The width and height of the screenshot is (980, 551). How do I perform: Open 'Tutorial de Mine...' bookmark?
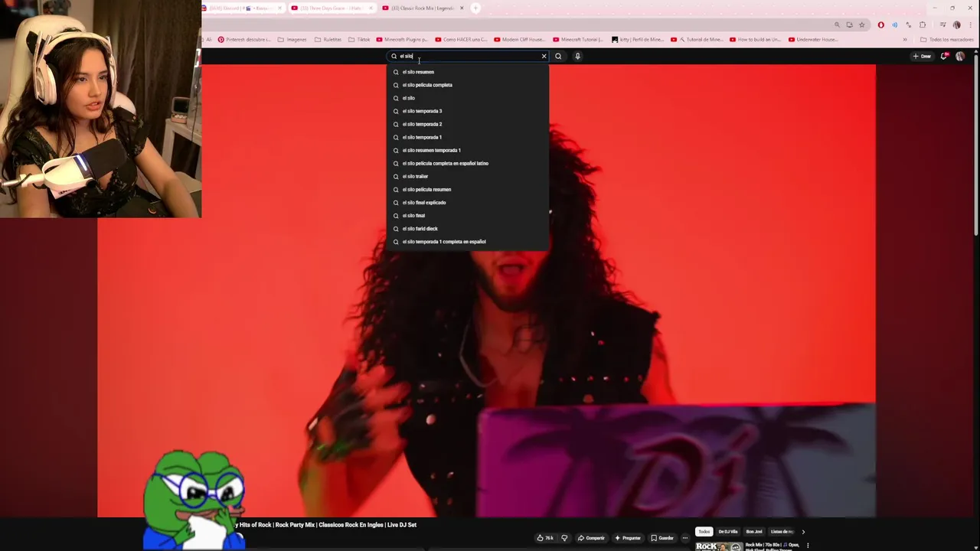(697, 40)
